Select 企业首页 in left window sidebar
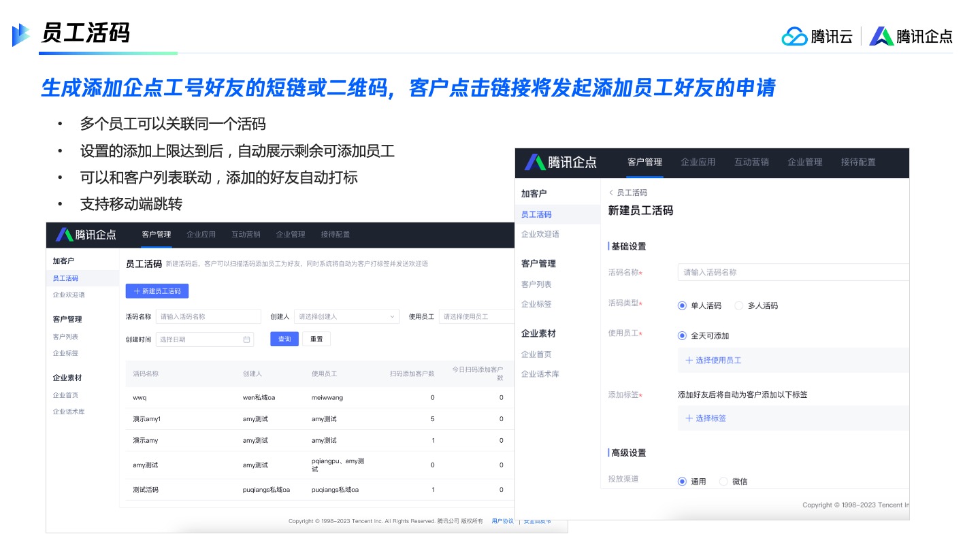 65,395
